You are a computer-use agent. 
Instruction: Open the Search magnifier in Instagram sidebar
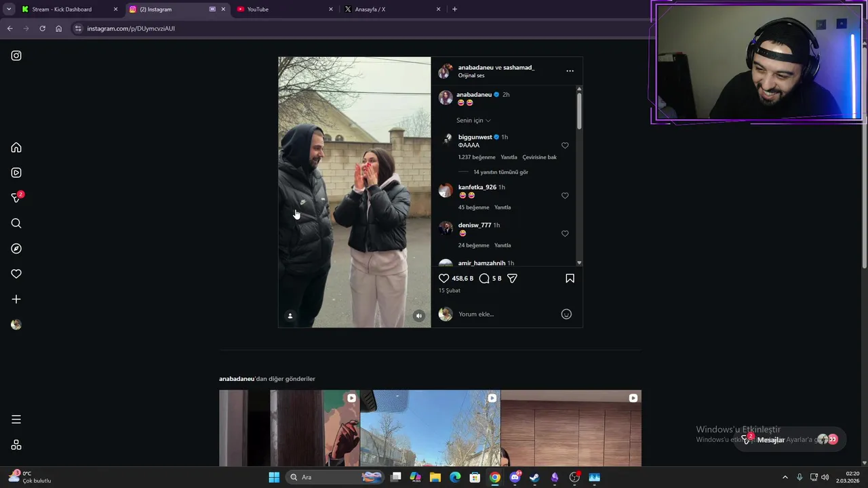coord(16,224)
